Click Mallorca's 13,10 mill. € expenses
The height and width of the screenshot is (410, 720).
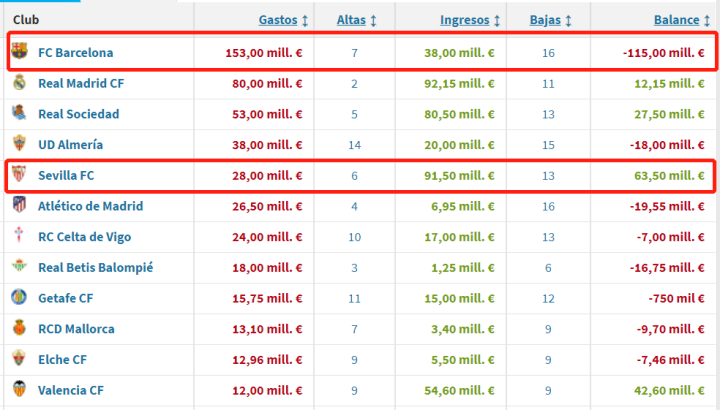pos(267,329)
